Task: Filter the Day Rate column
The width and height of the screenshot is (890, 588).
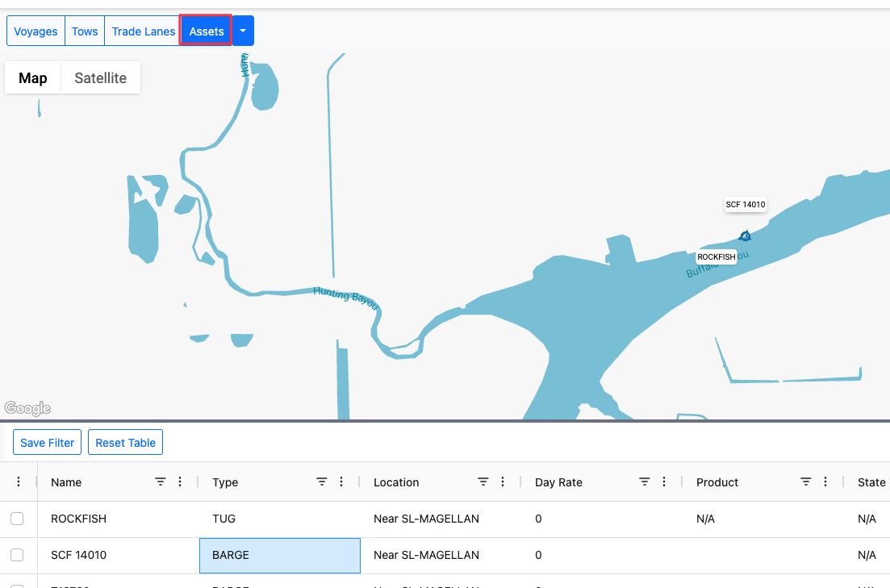Action: pyautogui.click(x=644, y=482)
